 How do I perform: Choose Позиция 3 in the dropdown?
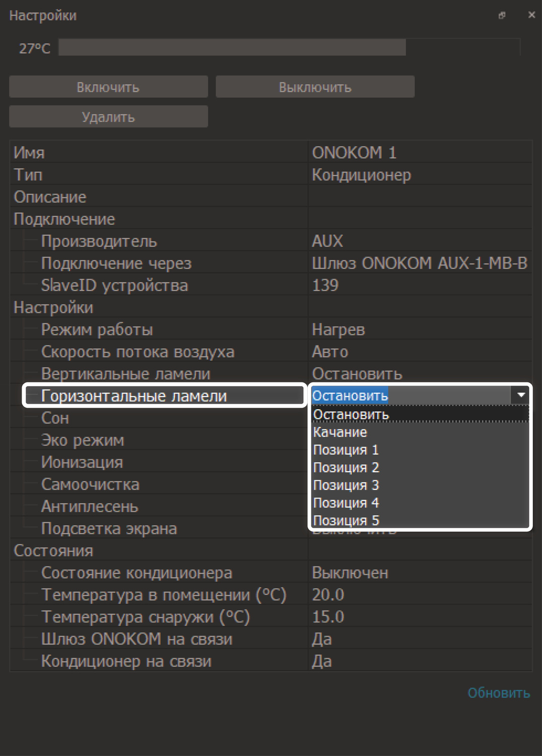click(346, 485)
